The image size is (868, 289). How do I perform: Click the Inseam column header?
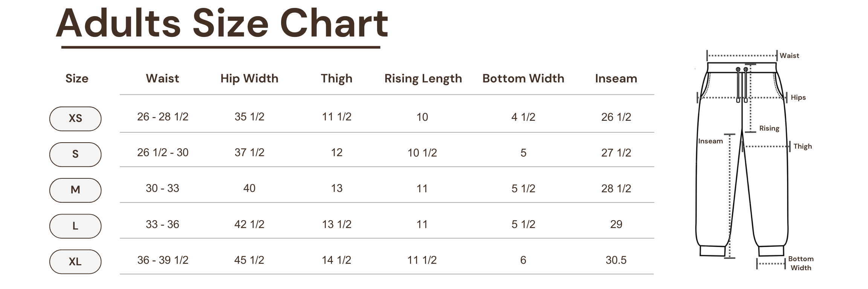[x=616, y=78]
